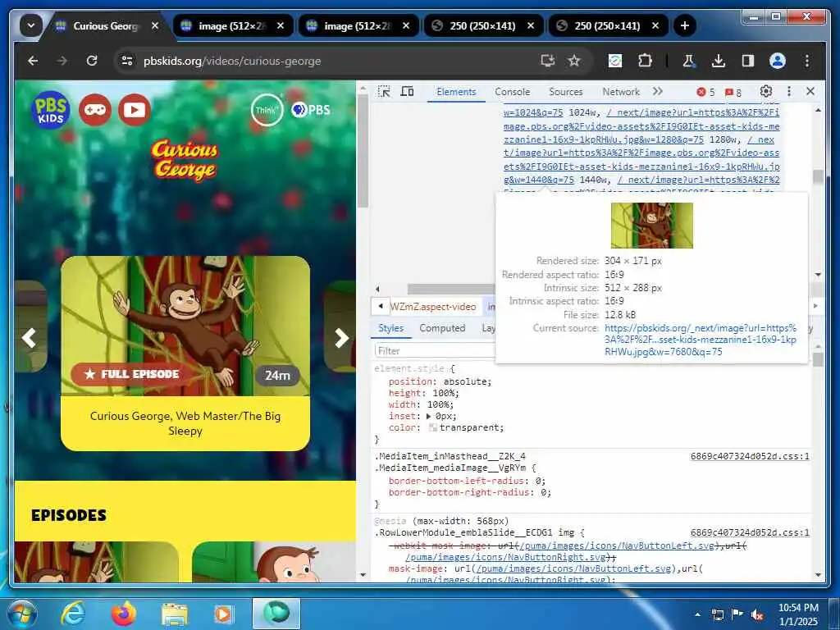Show more DevTools tabs chevron
Screen dimensions: 840x630
[x=658, y=92]
